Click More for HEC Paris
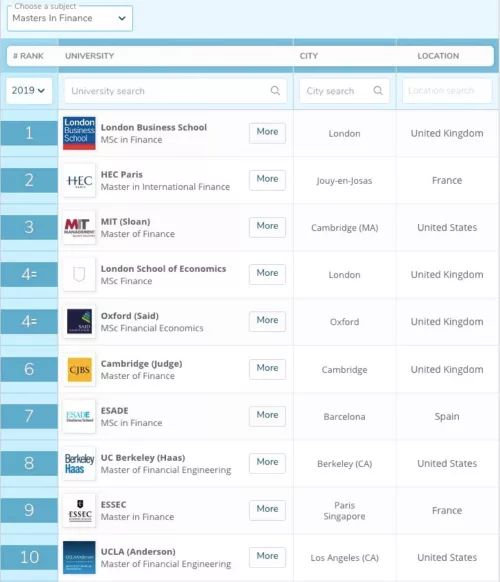The height and width of the screenshot is (582, 500). tap(267, 179)
